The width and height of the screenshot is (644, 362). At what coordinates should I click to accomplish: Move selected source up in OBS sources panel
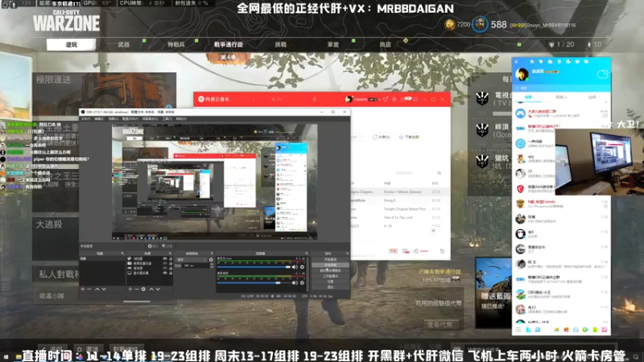pyautogui.click(x=151, y=290)
